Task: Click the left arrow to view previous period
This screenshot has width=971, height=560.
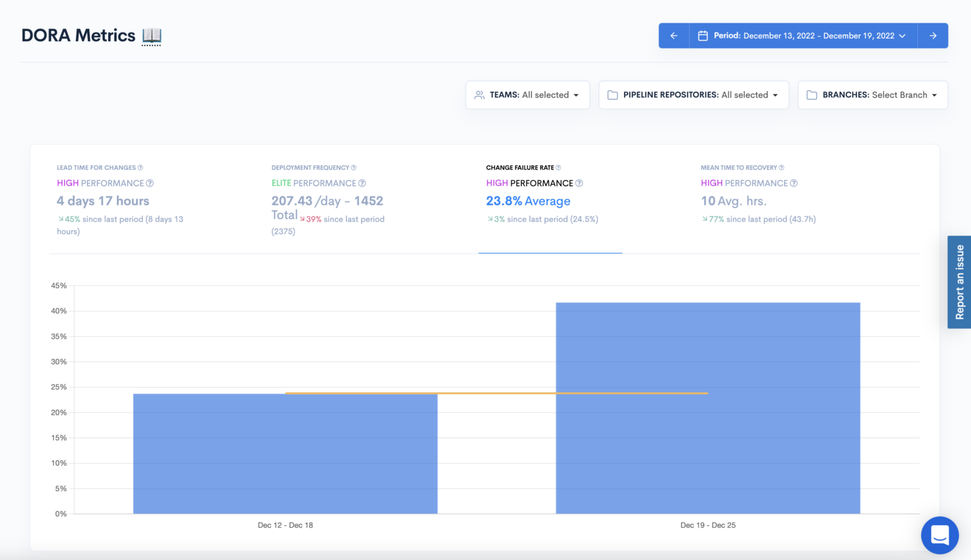Action: point(673,35)
